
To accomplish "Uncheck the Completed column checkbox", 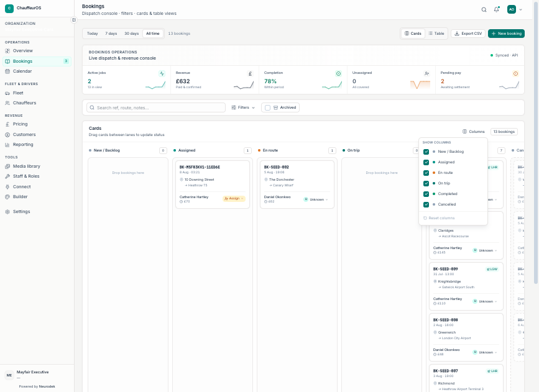I will pyautogui.click(x=426, y=194).
